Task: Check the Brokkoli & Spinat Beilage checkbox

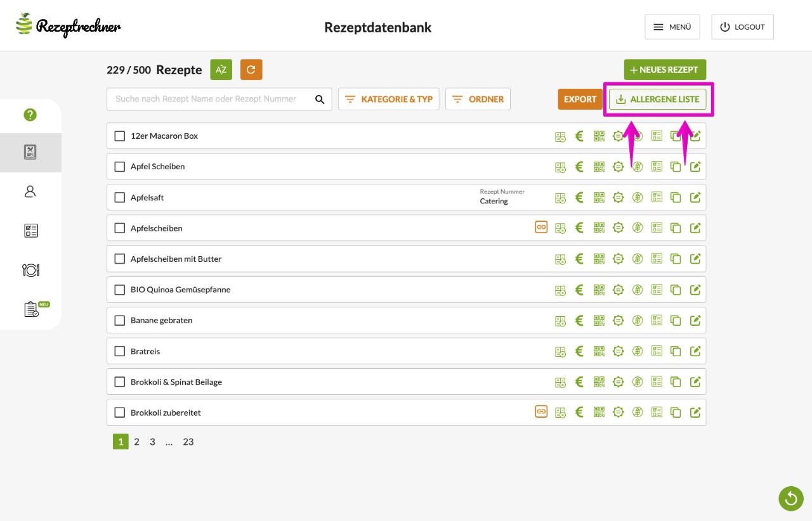Action: (x=119, y=382)
